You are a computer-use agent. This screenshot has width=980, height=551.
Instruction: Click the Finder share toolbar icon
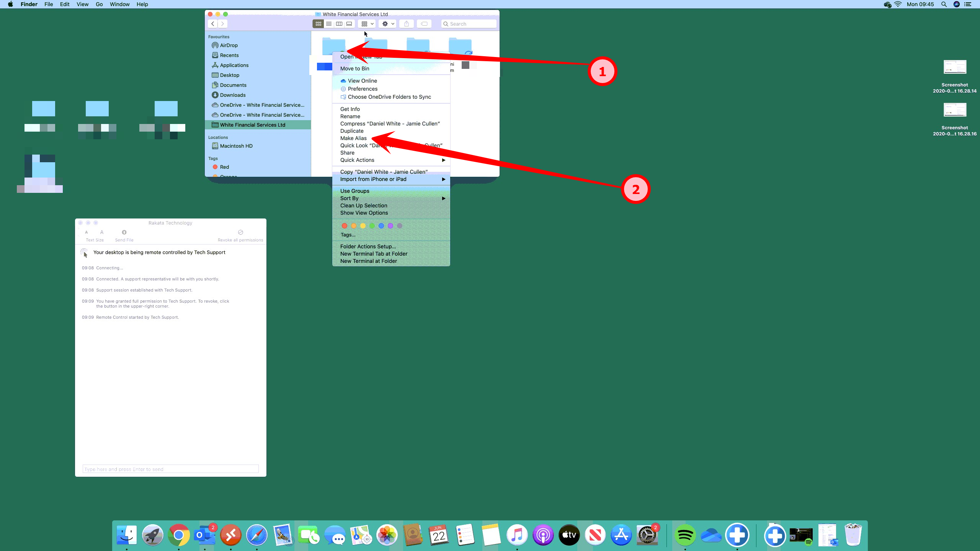click(x=407, y=24)
